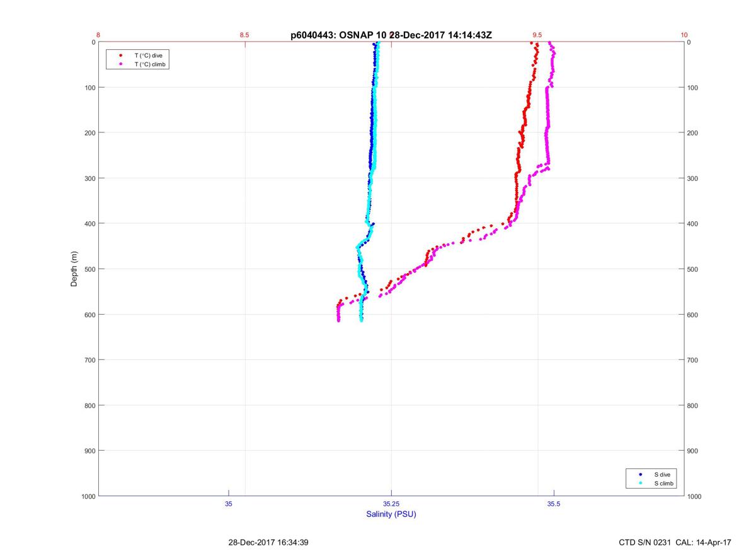Click the 200 tick on left depth axis
Image resolution: width=756 pixels, height=558 pixels.
coord(89,133)
